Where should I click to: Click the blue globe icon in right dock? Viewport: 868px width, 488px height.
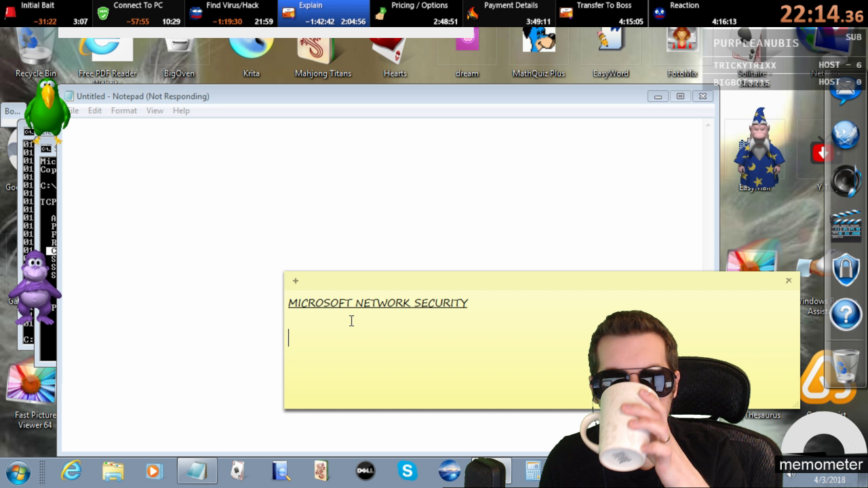(846, 135)
